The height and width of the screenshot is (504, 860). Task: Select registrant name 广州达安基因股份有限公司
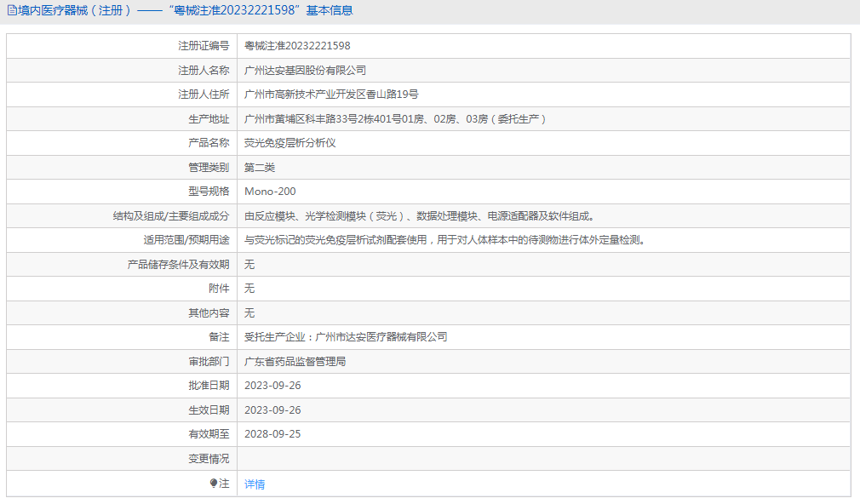click(x=305, y=70)
